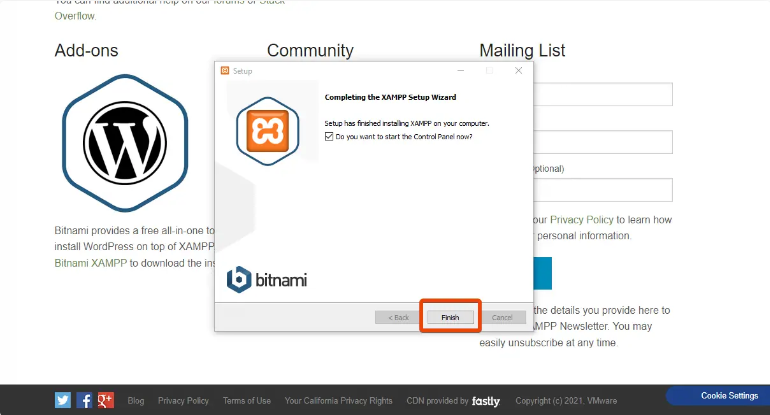770x415 pixels.
Task: Open the Twitter icon in the footer
Action: coord(63,400)
